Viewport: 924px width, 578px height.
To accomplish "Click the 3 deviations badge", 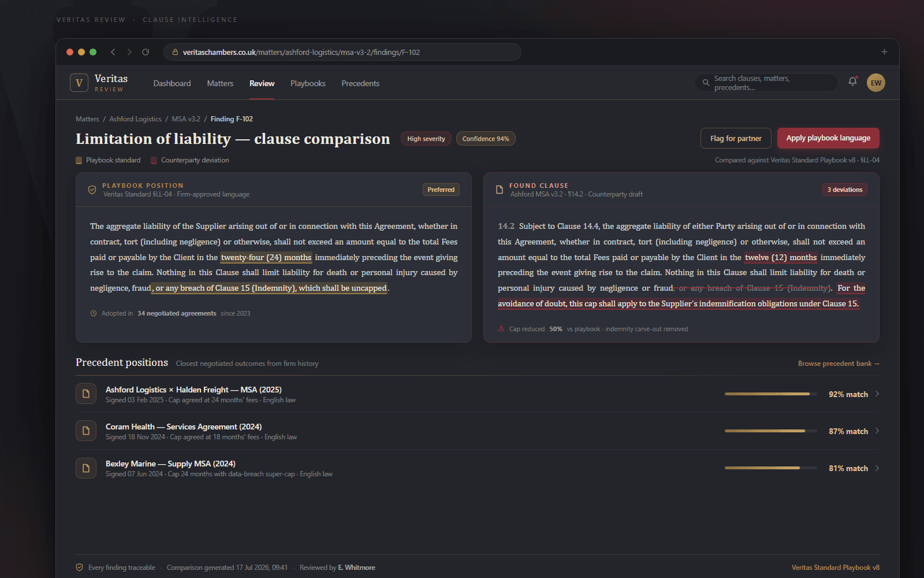I will 844,190.
